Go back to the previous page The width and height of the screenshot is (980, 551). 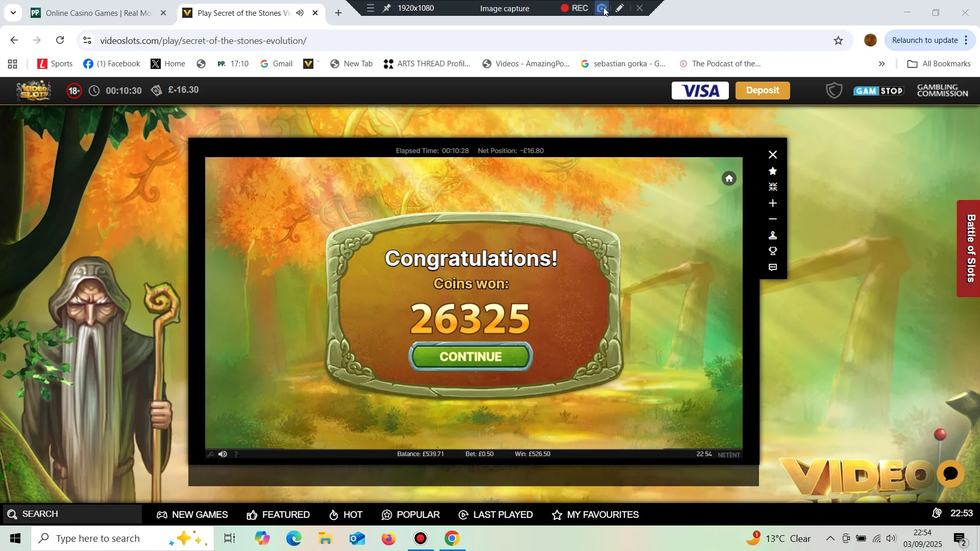[14, 40]
